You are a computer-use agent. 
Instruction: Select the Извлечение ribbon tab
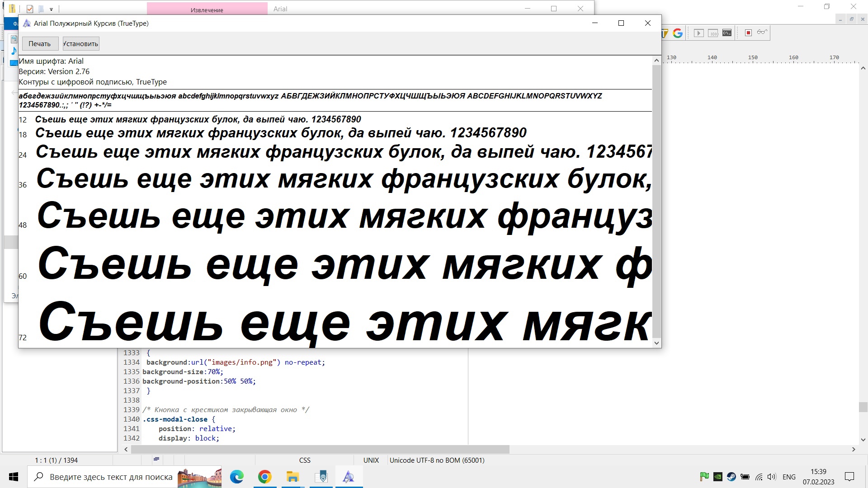click(x=207, y=9)
